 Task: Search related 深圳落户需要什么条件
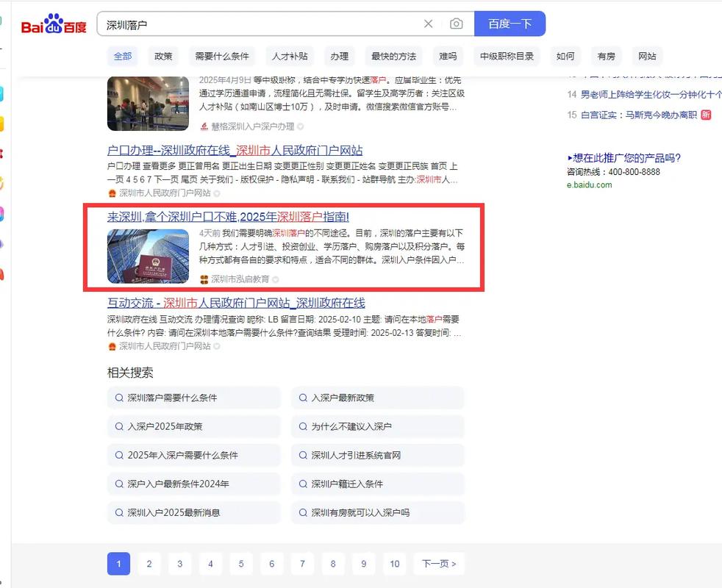pos(194,398)
